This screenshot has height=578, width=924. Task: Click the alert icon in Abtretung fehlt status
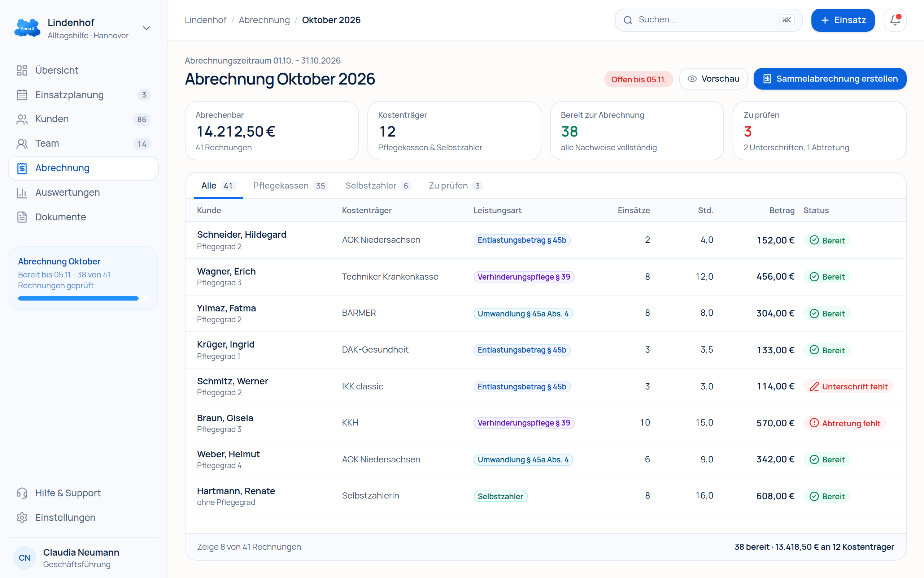click(x=814, y=423)
